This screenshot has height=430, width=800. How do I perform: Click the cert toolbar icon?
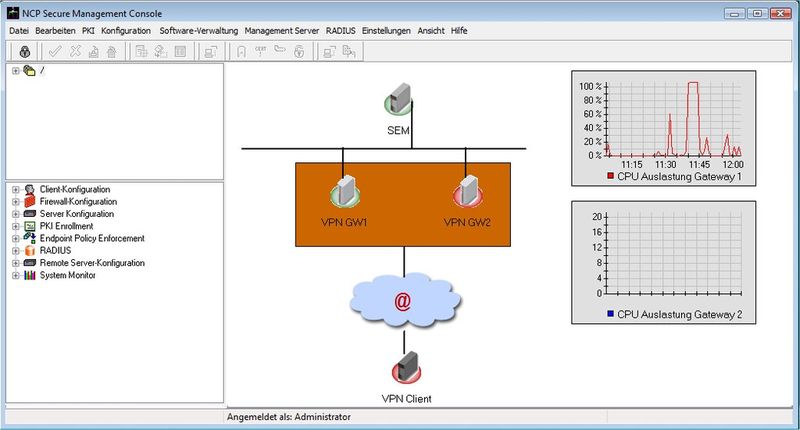click(x=261, y=52)
